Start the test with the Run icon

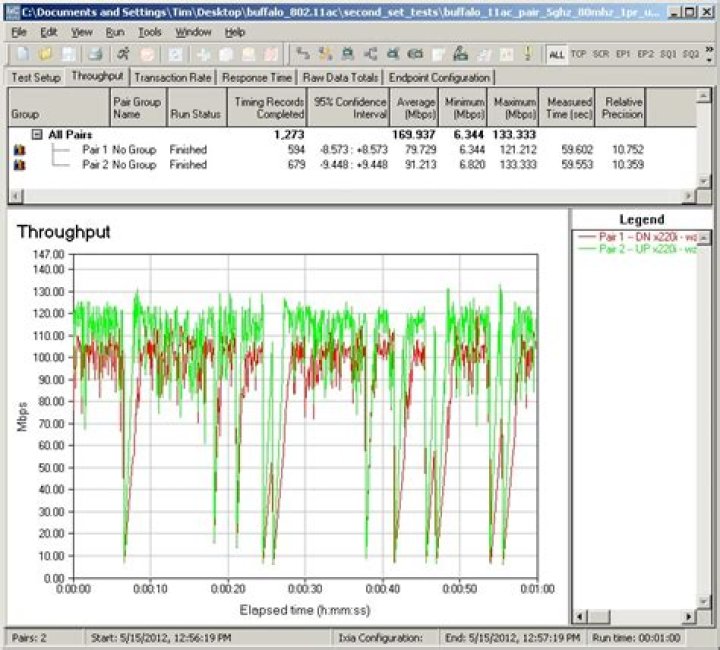pyautogui.click(x=123, y=55)
